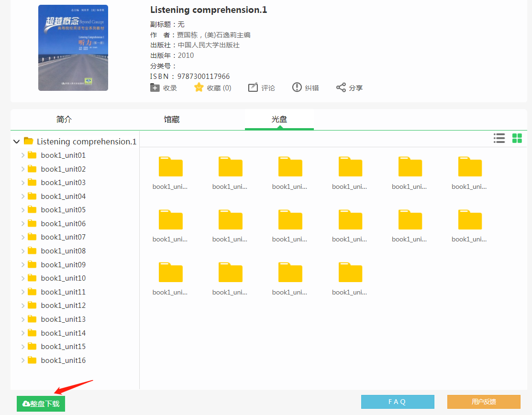This screenshot has height=415, width=532.
Task: Click the star 收藏 favorite icon
Action: pyautogui.click(x=199, y=87)
